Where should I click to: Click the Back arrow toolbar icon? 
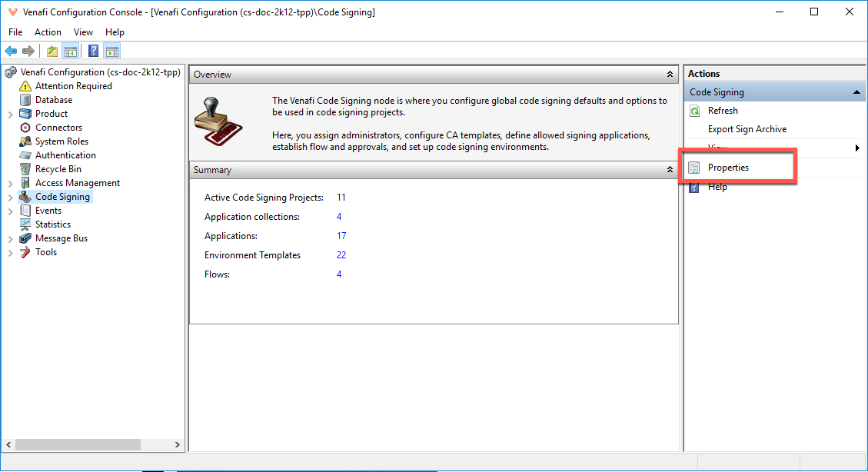point(11,52)
